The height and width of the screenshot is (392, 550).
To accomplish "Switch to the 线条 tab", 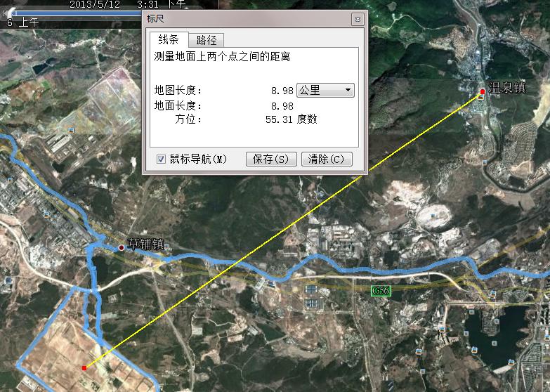I will [167, 39].
